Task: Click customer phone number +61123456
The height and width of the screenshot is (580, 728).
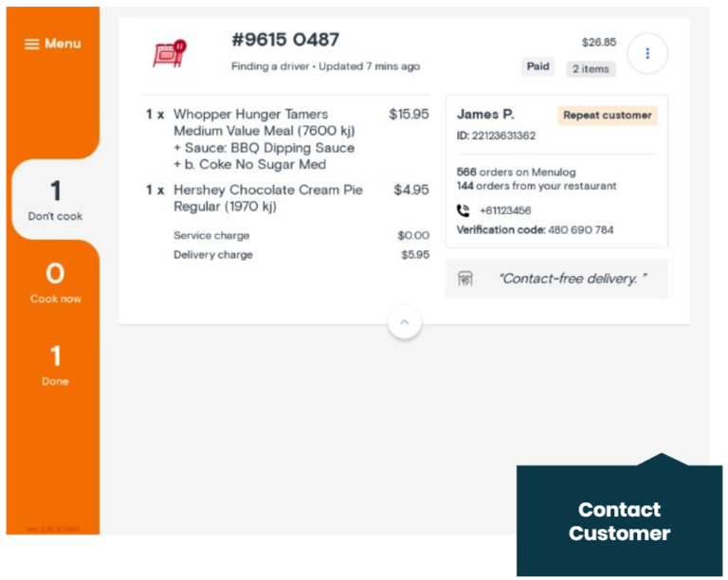Action: [x=505, y=210]
